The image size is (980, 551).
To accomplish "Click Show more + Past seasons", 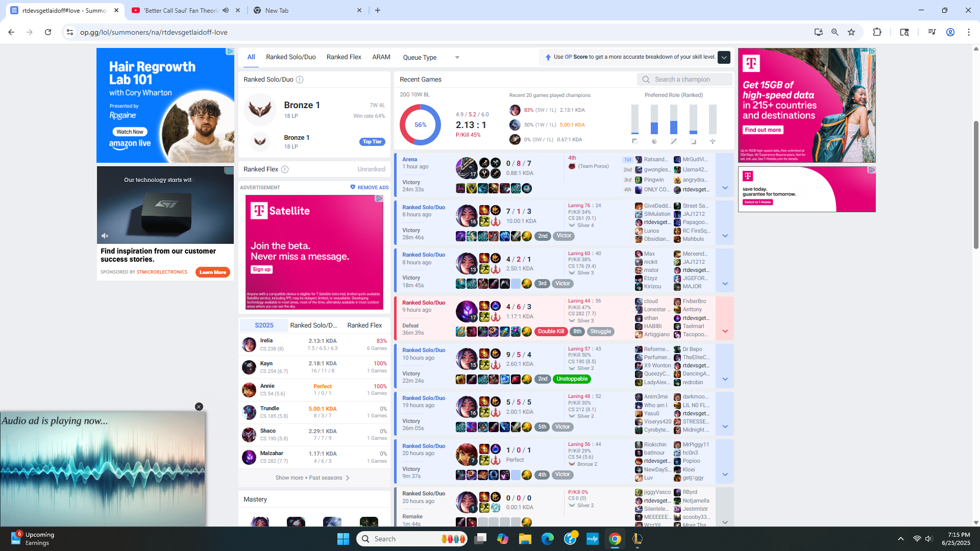I will (x=312, y=478).
